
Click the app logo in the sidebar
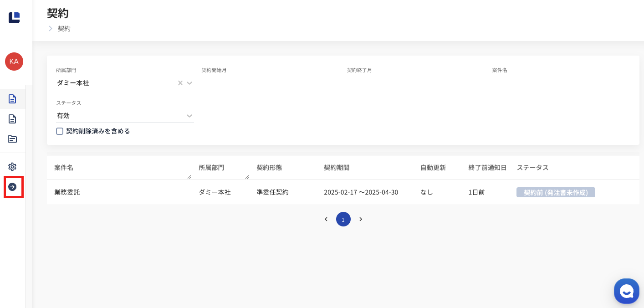pos(14,17)
